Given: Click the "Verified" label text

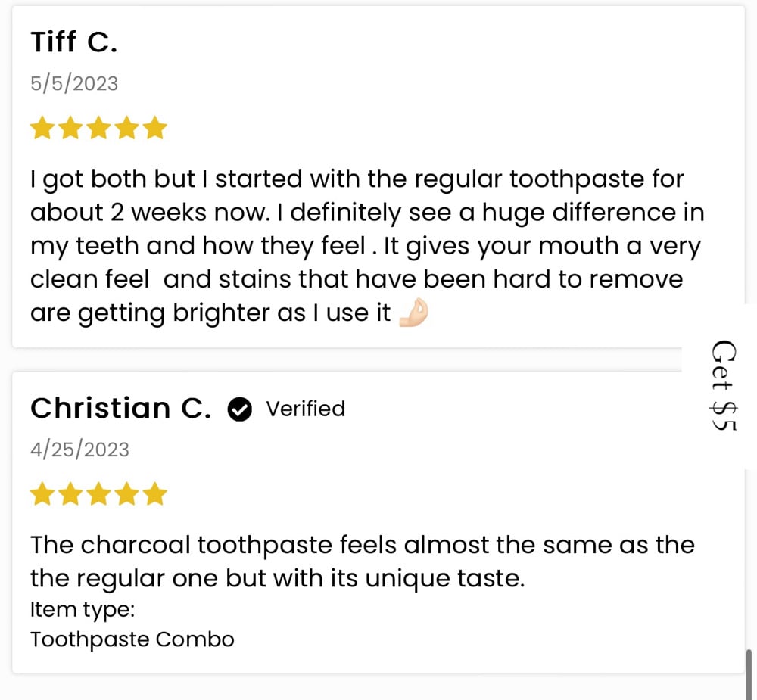Looking at the screenshot, I should click(305, 409).
